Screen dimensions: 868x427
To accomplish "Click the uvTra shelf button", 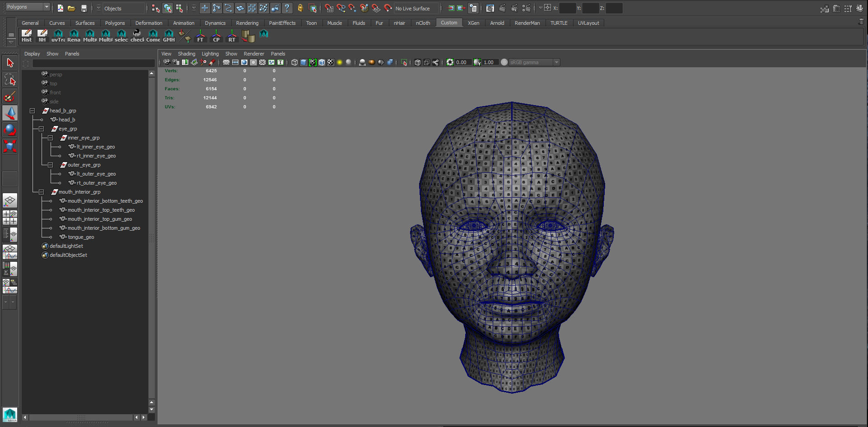I will pyautogui.click(x=58, y=36).
